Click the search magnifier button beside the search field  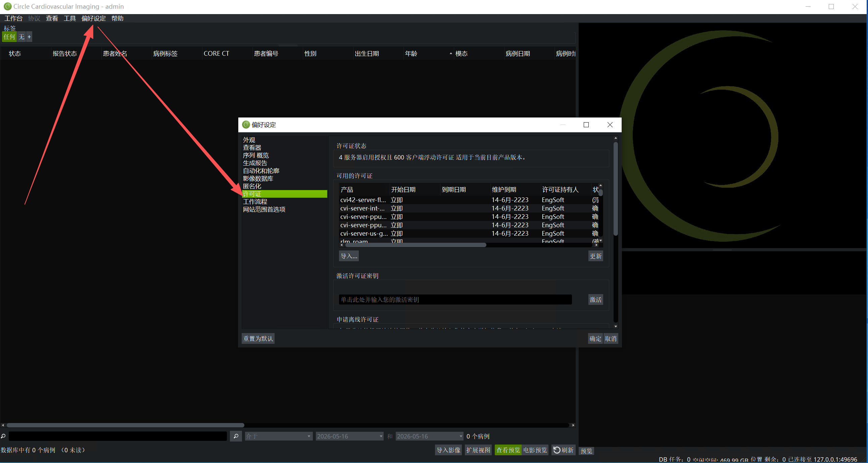[236, 436]
